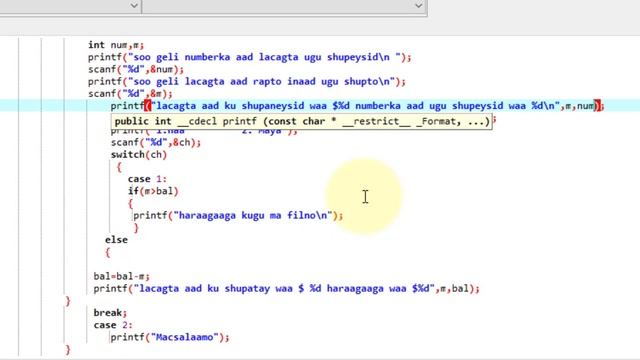Screen dimensions: 640x360
Task: Click the 'else' keyword
Action: tap(116, 240)
